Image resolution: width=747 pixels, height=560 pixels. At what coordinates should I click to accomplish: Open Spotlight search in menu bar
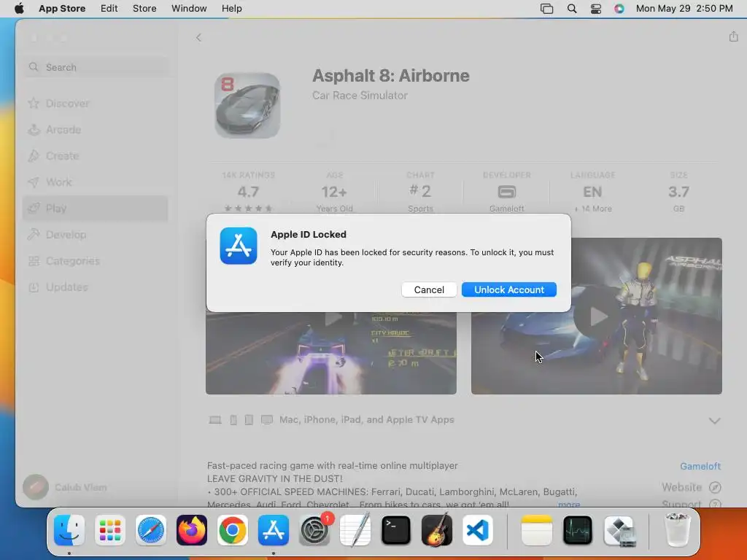572,9
